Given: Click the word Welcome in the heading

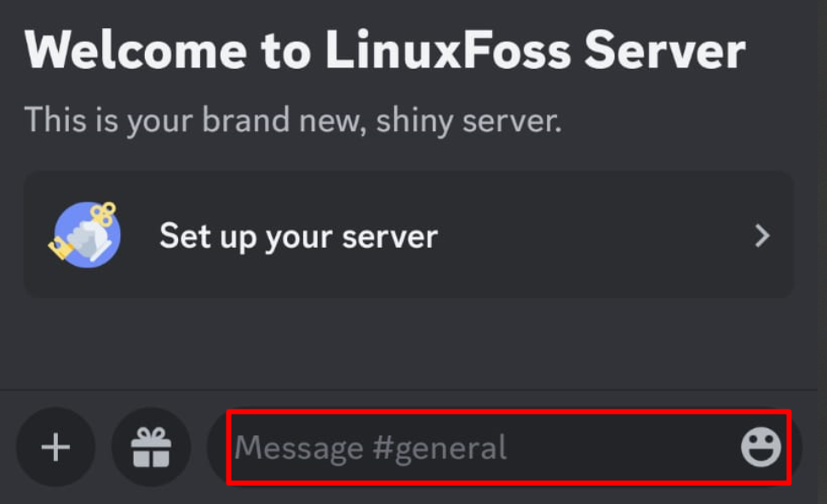Looking at the screenshot, I should (x=135, y=50).
